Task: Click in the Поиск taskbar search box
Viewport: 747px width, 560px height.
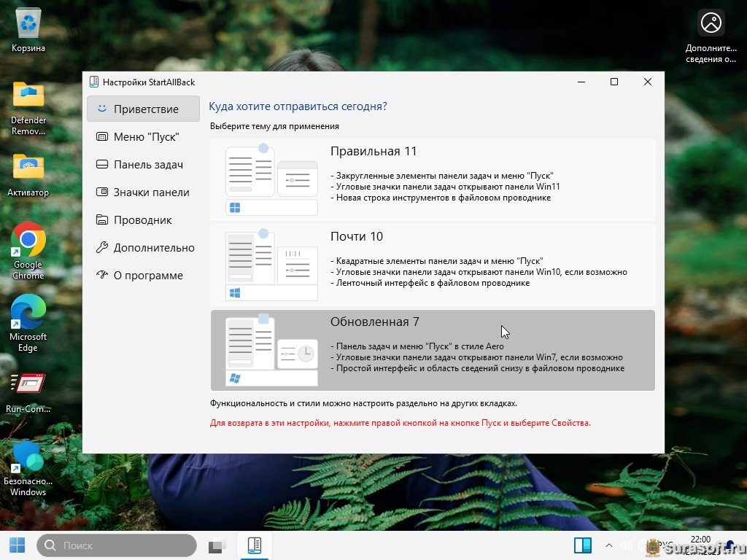Action: 117,545
